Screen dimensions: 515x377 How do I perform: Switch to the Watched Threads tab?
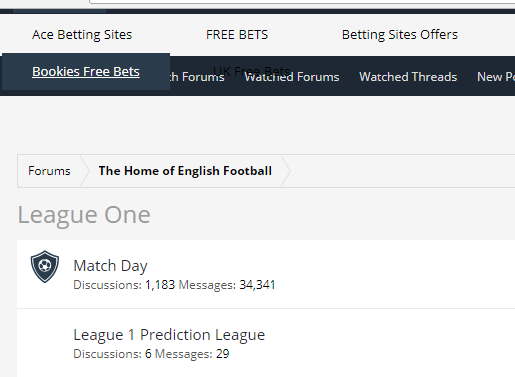coord(408,77)
